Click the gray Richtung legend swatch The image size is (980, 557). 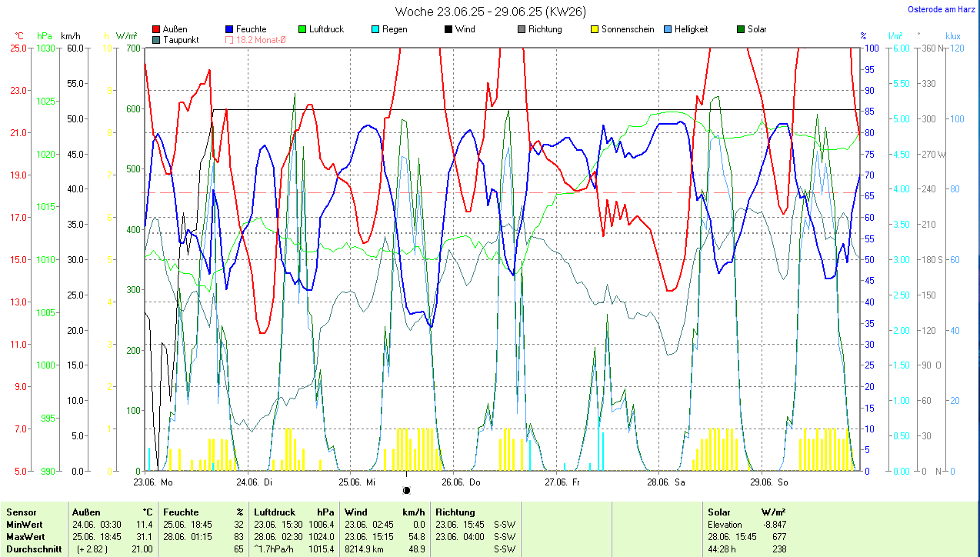(521, 29)
